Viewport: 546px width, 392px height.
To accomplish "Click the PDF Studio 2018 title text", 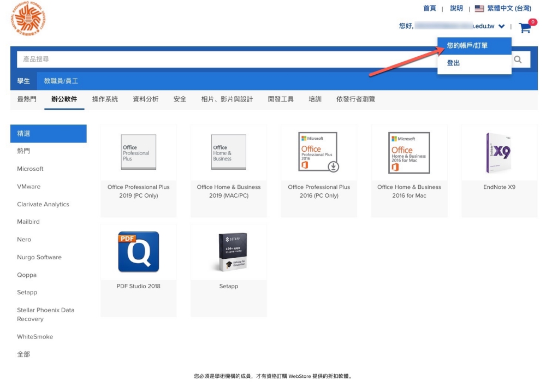I will [x=139, y=286].
